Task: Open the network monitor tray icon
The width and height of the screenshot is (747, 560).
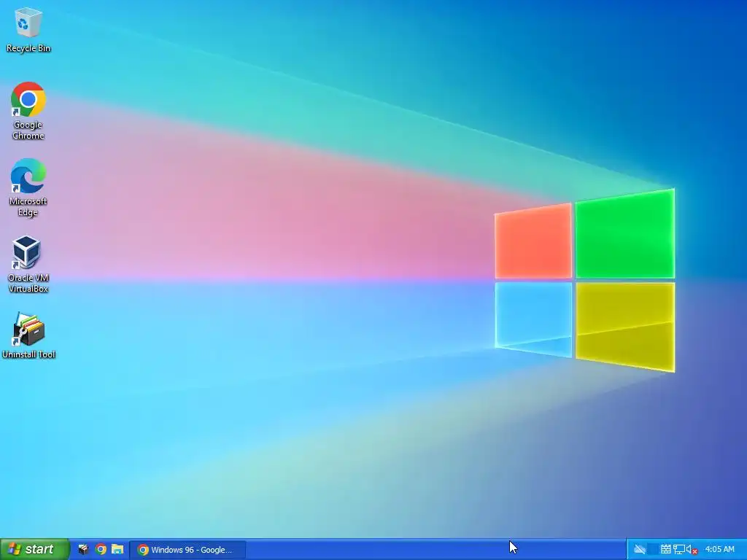Action: (x=679, y=550)
